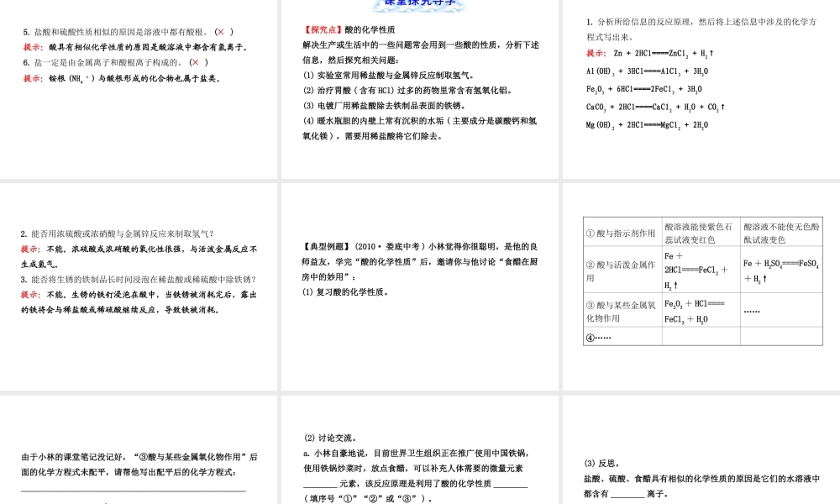The height and width of the screenshot is (504, 840).
Task: Click the table cell '① 酸与指示剂作用'
Action: click(x=622, y=233)
